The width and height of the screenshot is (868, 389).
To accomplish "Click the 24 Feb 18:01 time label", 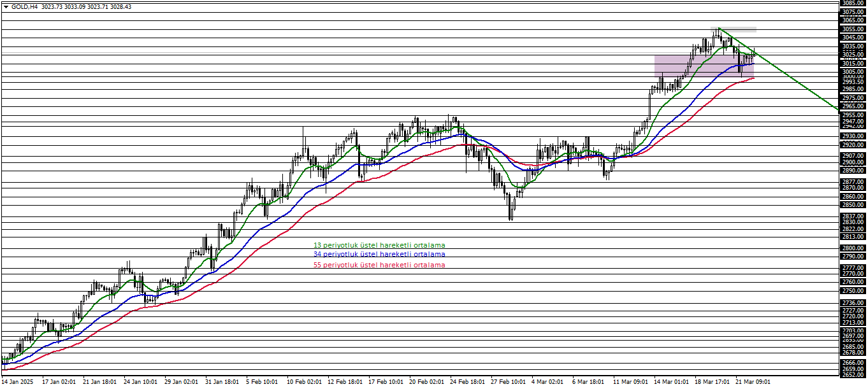I will [467, 382].
